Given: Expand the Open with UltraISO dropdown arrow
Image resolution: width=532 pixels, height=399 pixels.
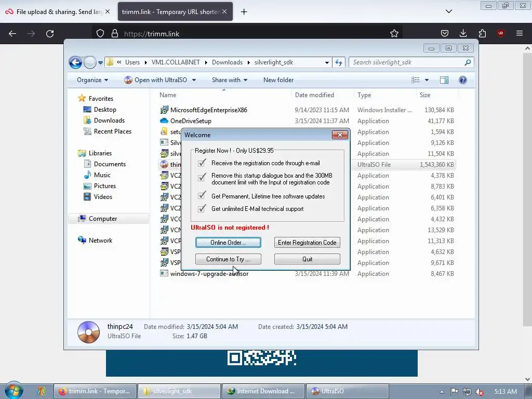Looking at the screenshot, I should [194, 80].
